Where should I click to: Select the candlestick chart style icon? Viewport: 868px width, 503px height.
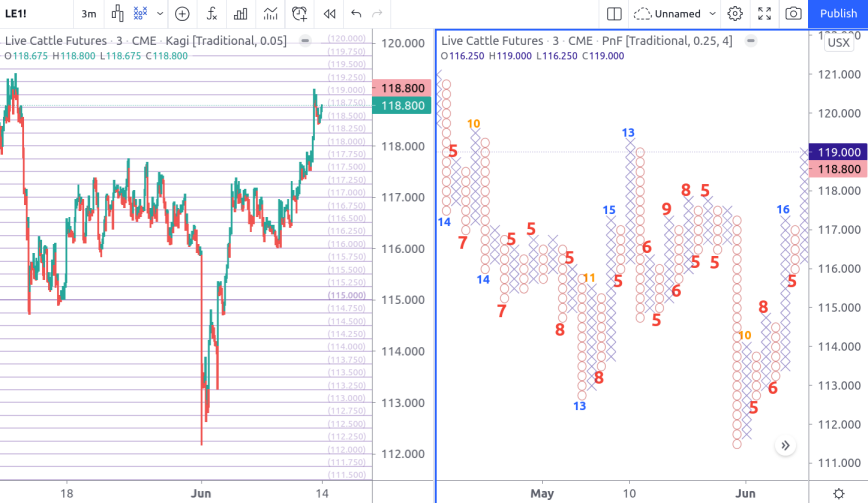coord(117,13)
